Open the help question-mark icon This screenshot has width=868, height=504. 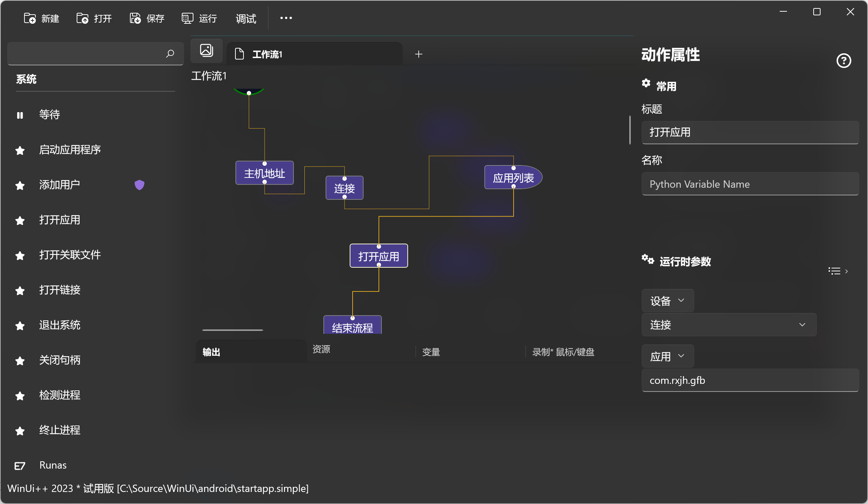click(844, 61)
